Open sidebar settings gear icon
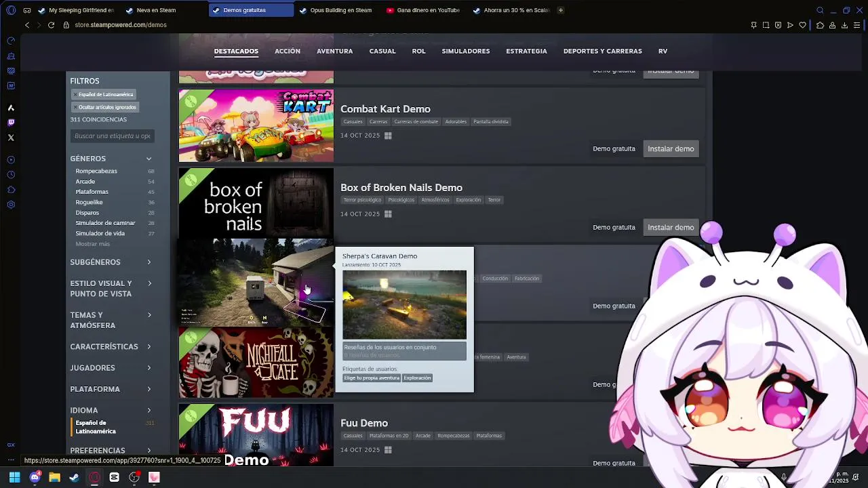This screenshot has height=488, width=868. click(x=11, y=205)
